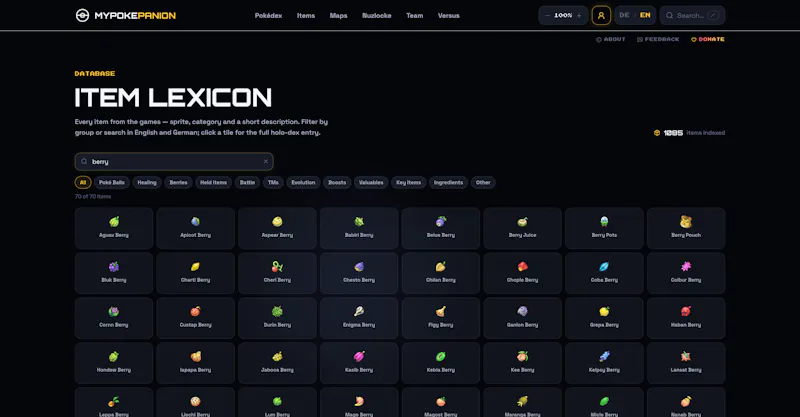
Task: Decrease zoom with the minus button
Action: 547,16
